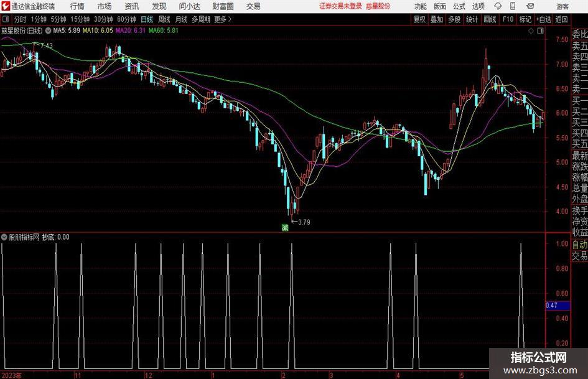Open the headset customer service icon
The image size is (588, 379).
(498, 6)
